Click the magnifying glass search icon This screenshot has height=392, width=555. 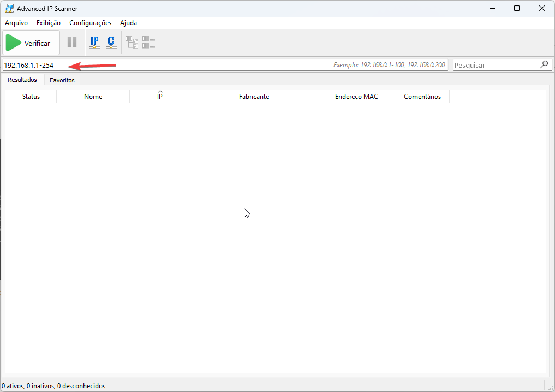pyautogui.click(x=544, y=64)
